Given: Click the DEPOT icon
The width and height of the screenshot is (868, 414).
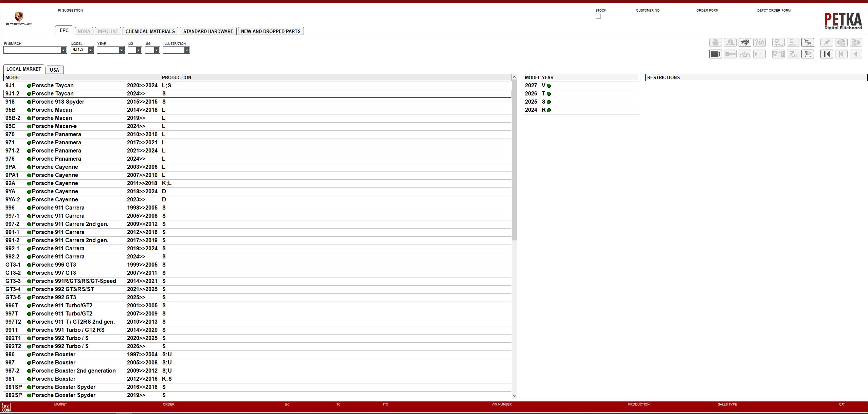Looking at the screenshot, I should pos(793,42).
